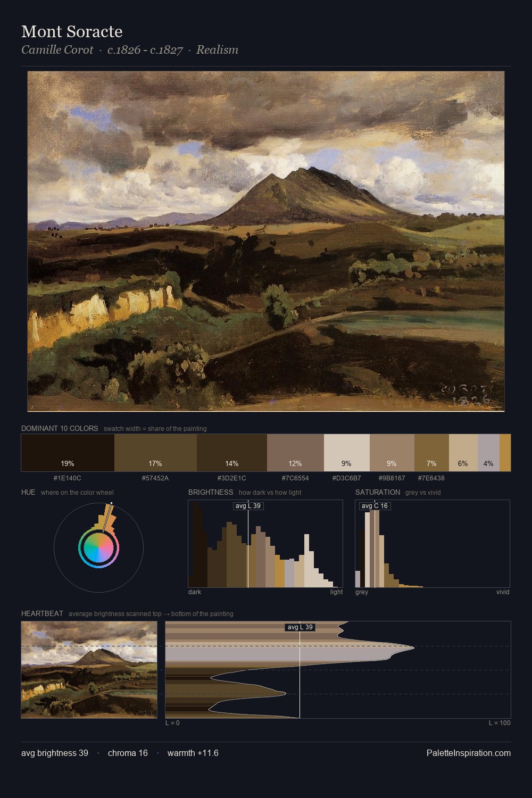Click the heartbeat brightness curve chart
532x798 pixels.
[x=338, y=670]
